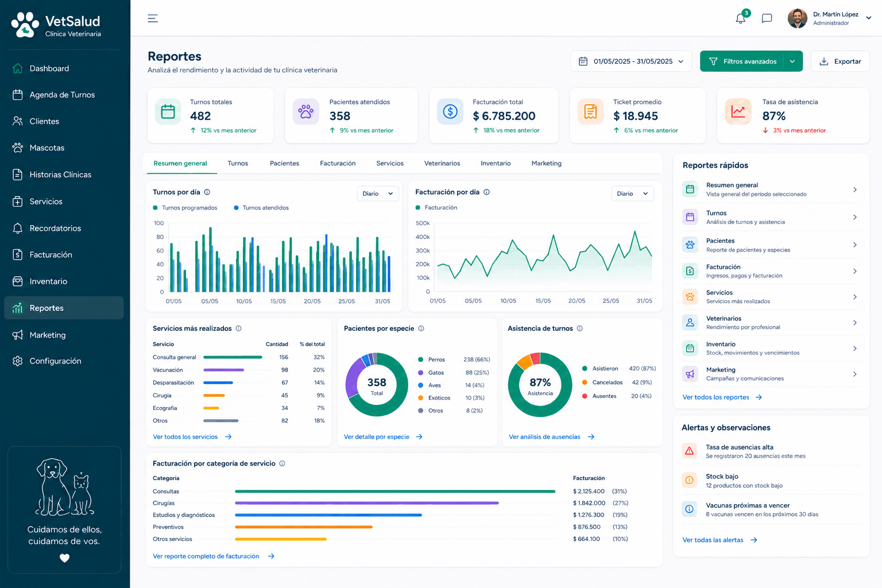This screenshot has height=588, width=882.
Task: Click the info icon beside Servicios más realizados
Action: click(x=239, y=328)
